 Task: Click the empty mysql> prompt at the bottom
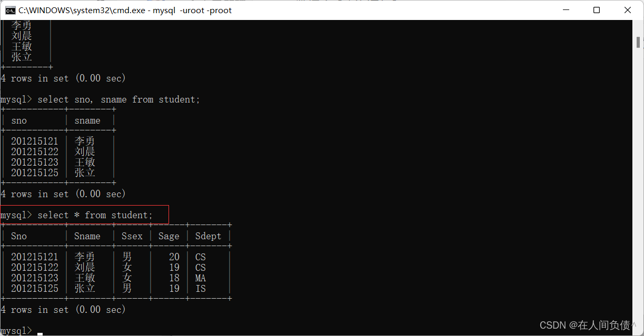(x=16, y=331)
